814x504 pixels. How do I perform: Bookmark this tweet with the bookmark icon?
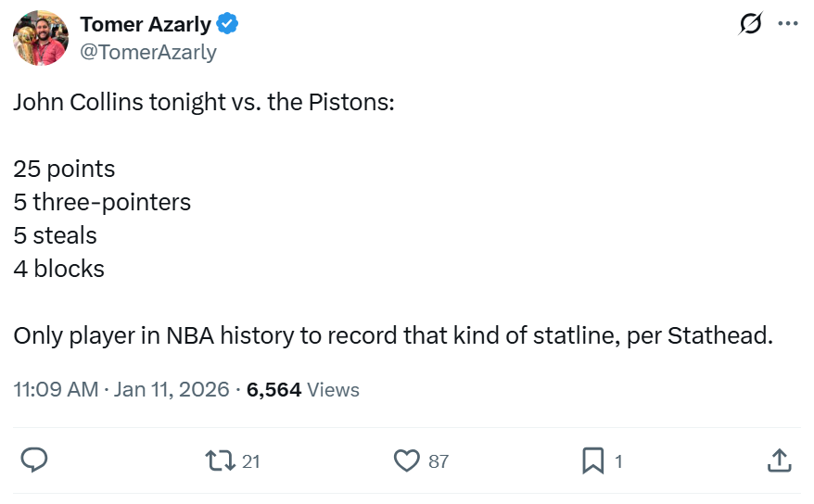593,460
